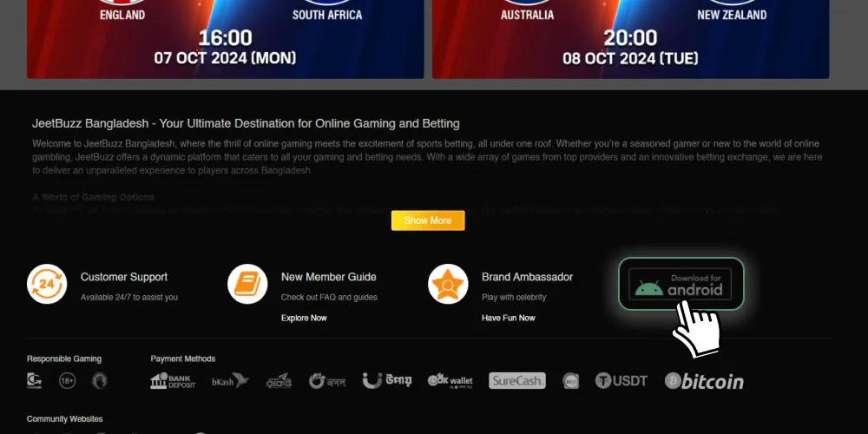Viewport: 868px width, 434px height.
Task: Click the Rocket payment logo
Action: tap(279, 381)
